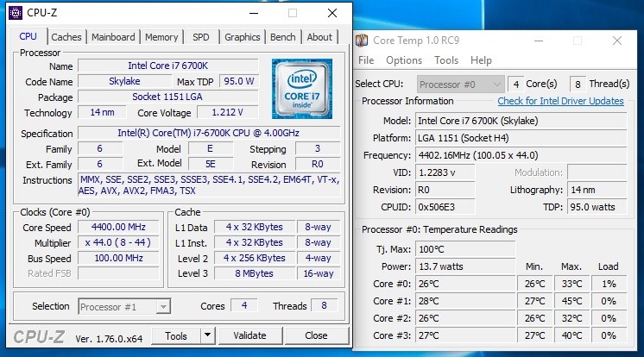
Task: Click the Core Voltage value '1.212 V'
Action: [x=228, y=112]
